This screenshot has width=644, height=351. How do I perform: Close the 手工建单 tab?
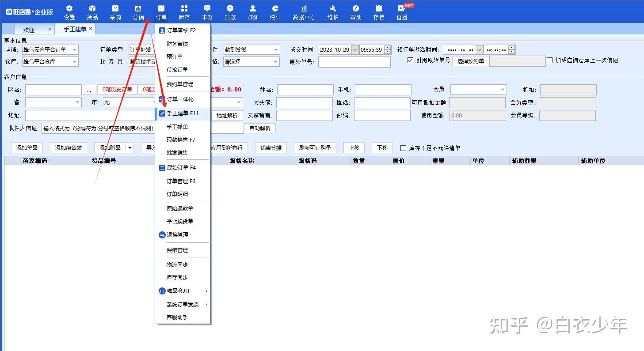coord(91,28)
